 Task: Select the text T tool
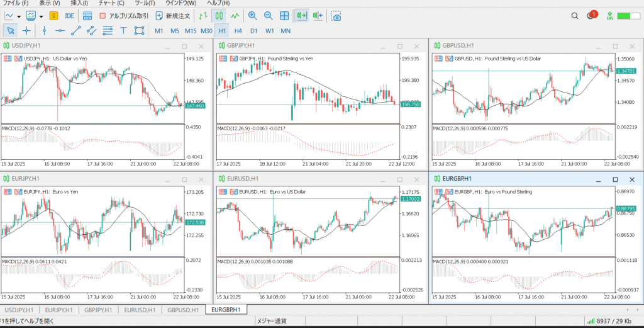123,30
